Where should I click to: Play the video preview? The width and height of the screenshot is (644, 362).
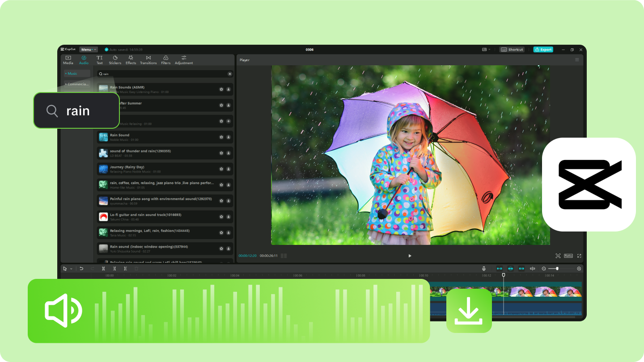click(x=410, y=256)
